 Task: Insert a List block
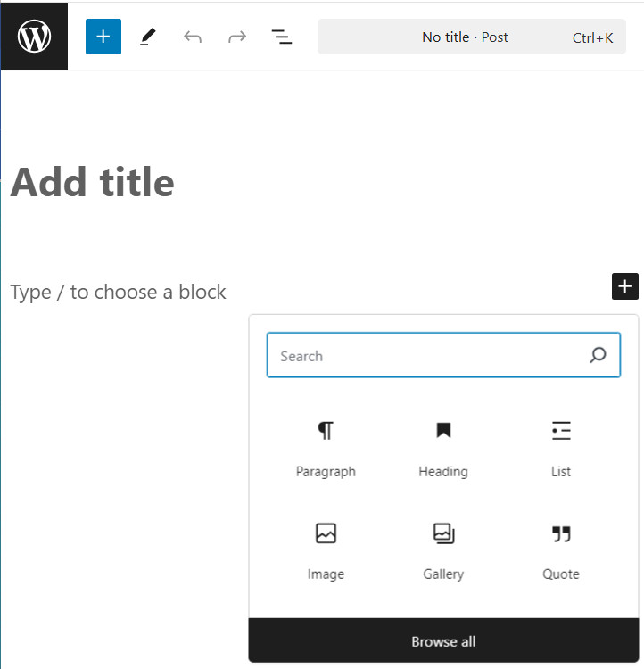click(x=561, y=448)
